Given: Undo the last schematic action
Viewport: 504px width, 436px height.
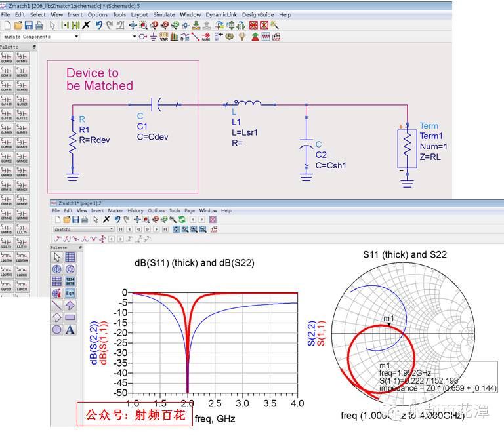Looking at the screenshot, I should (x=98, y=25).
